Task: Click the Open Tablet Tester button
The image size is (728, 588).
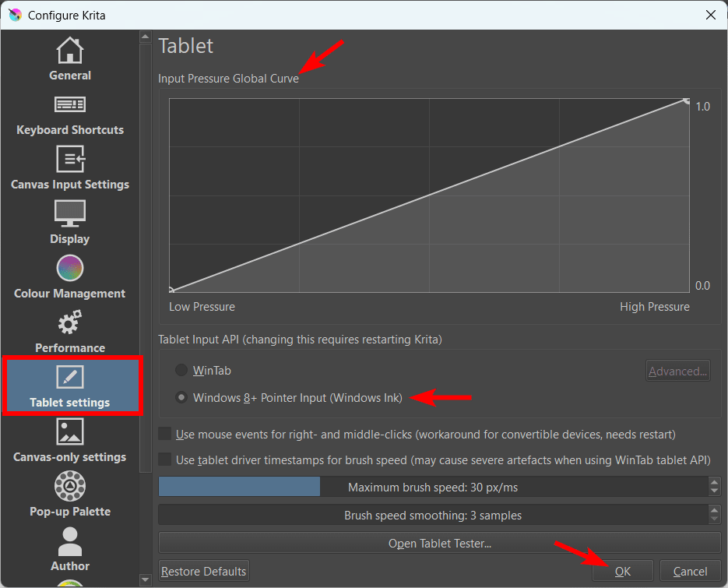Action: [439, 543]
